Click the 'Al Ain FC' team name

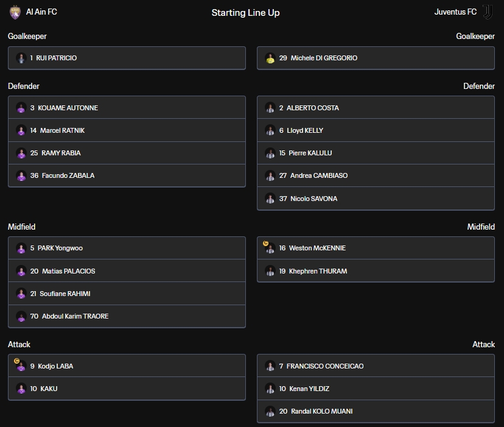tap(41, 12)
